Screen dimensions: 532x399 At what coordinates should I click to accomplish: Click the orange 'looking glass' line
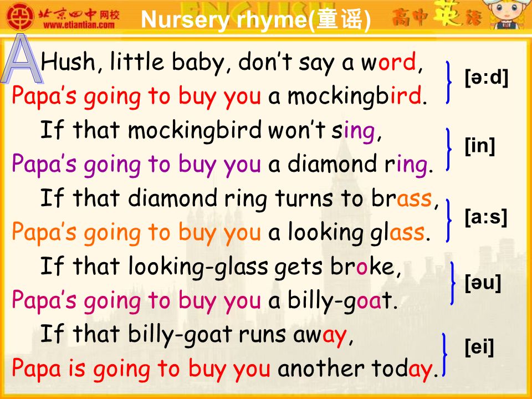coord(221,233)
